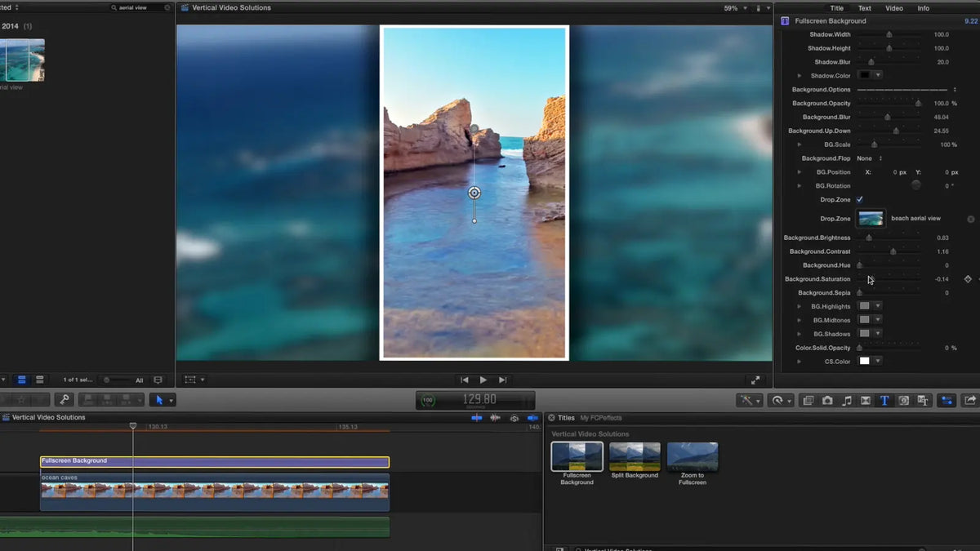Switch browser to list view
980x551 pixels.
click(39, 380)
